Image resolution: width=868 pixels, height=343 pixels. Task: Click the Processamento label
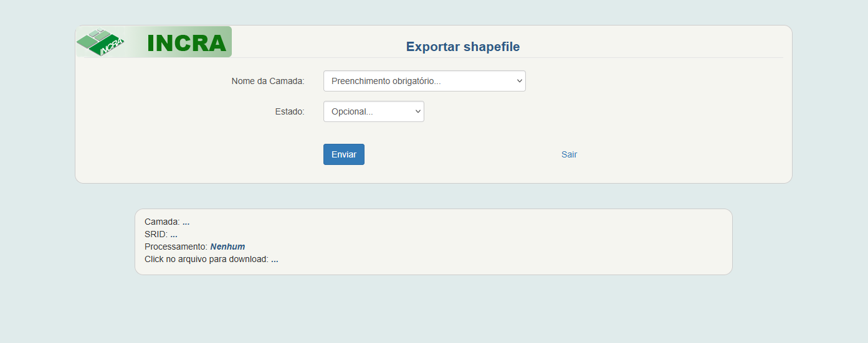176,247
